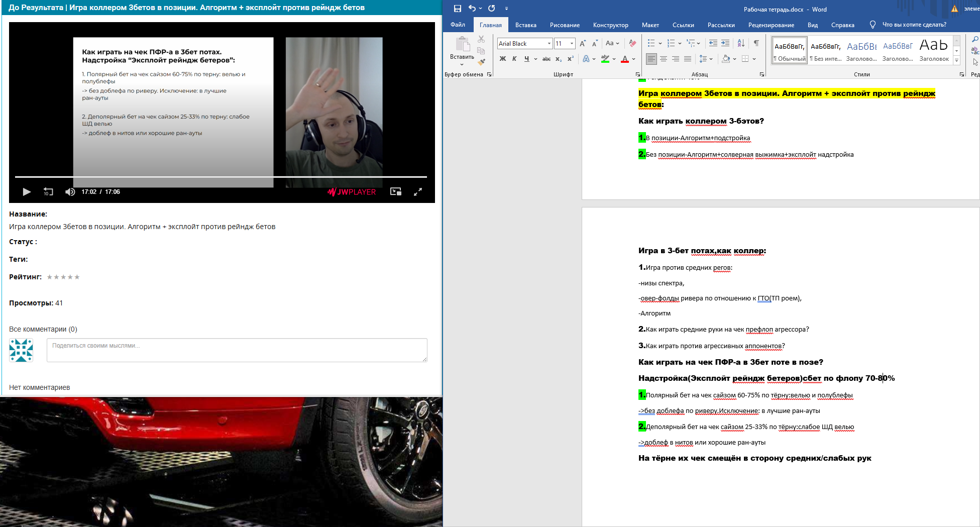Apply the Обычный style
This screenshot has width=980, height=527.
[x=789, y=51]
